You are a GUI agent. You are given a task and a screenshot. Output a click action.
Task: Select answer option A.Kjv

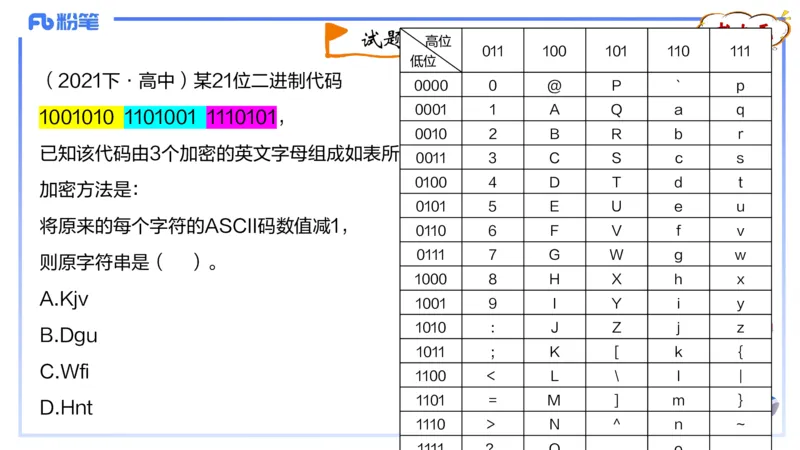point(64,299)
